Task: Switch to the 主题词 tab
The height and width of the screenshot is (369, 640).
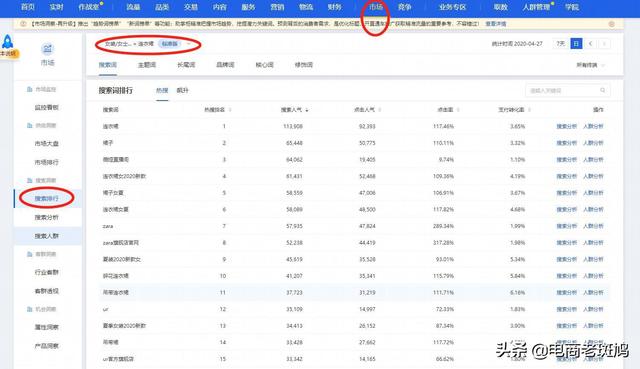Action: pyautogui.click(x=147, y=65)
